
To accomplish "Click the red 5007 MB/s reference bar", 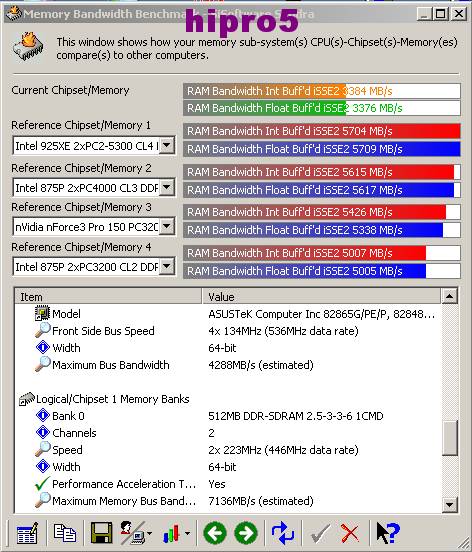I will 322,253.
